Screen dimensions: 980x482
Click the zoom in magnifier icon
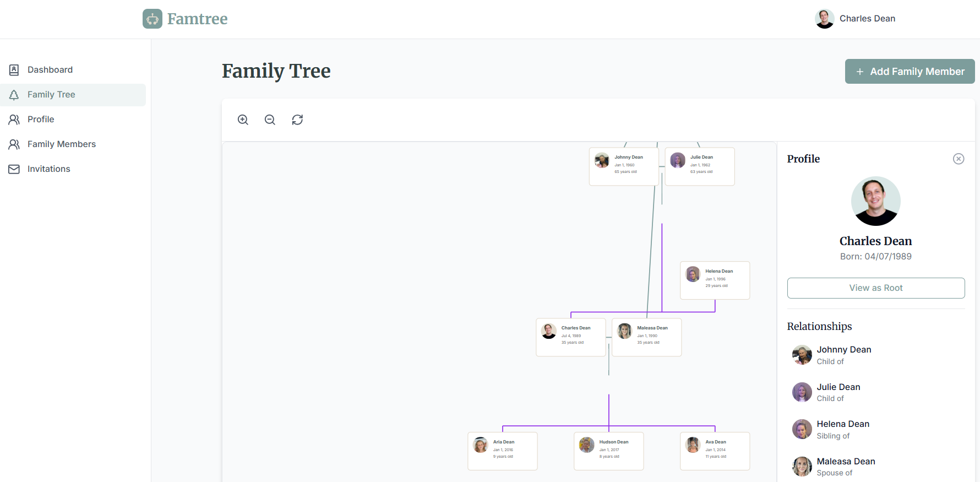[x=243, y=120]
